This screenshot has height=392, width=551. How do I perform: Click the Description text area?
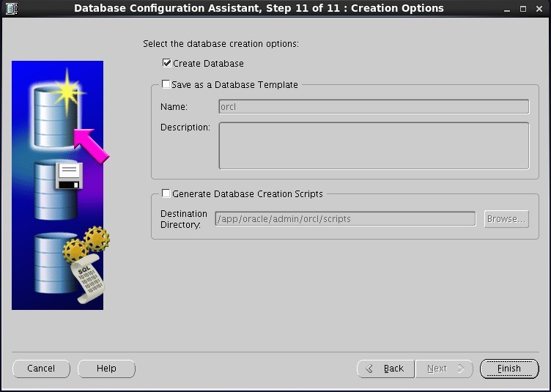tap(374, 146)
